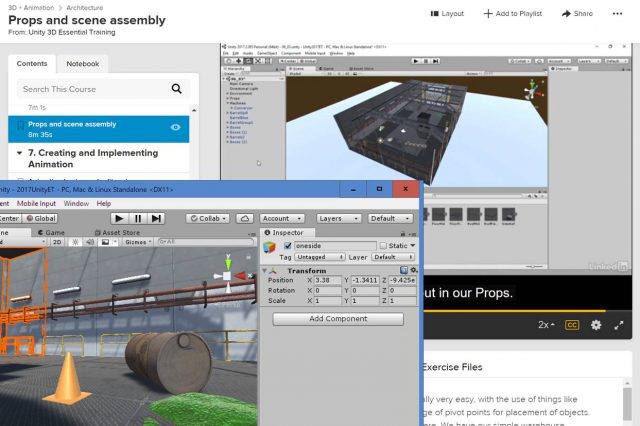Click the Play button in the zoomed Unity window
This screenshot has height=426, width=640.
pos(119,218)
